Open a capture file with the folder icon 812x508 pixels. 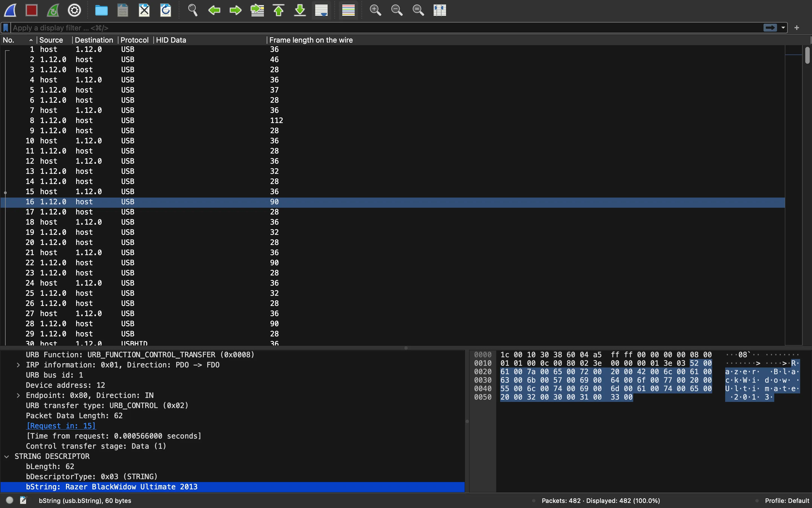click(x=101, y=10)
